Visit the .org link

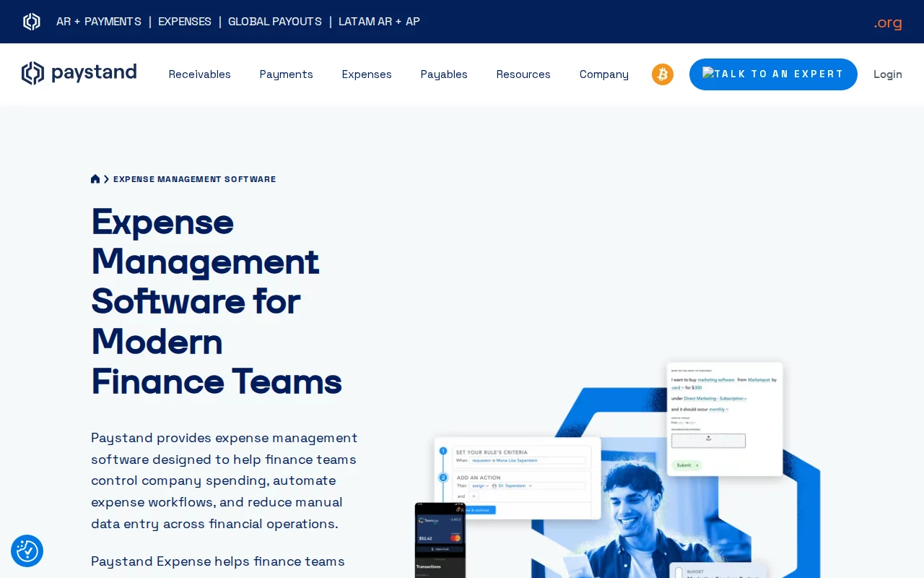pyautogui.click(x=888, y=22)
